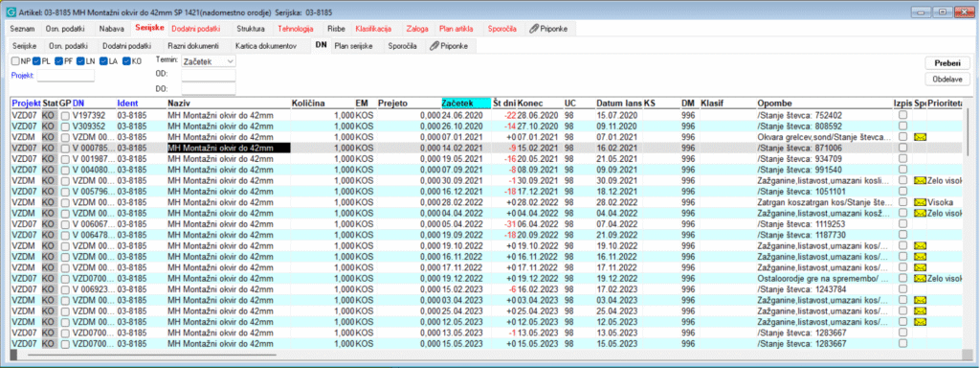Toggle the LA status filter checkbox
The image size is (980, 368).
[103, 60]
